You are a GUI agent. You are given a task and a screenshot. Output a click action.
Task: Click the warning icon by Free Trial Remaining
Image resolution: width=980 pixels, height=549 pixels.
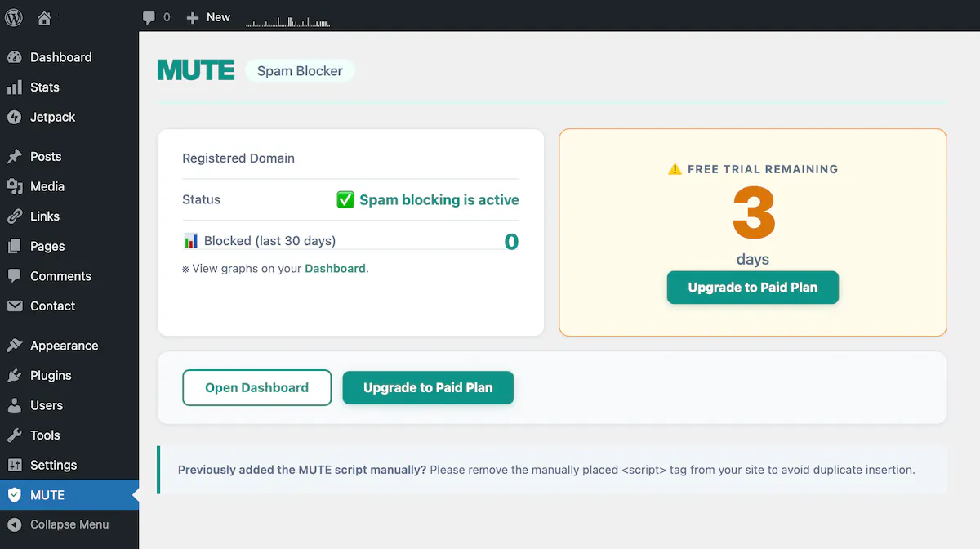pyautogui.click(x=675, y=169)
